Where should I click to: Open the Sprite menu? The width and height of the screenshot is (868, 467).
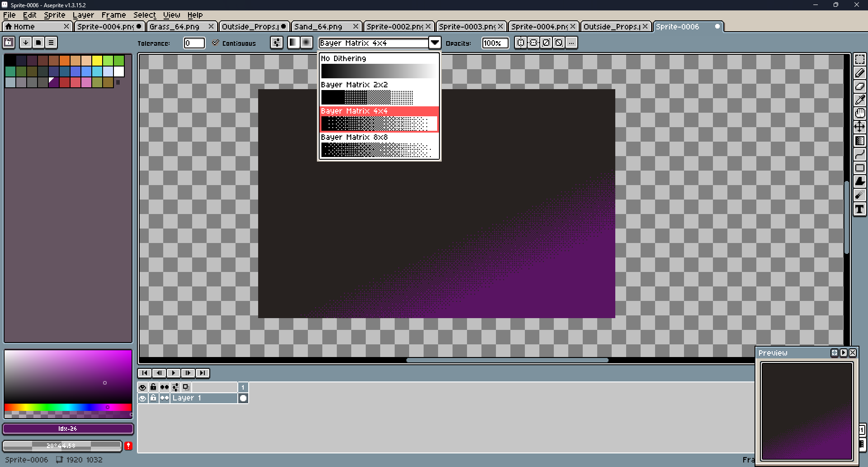coord(54,15)
